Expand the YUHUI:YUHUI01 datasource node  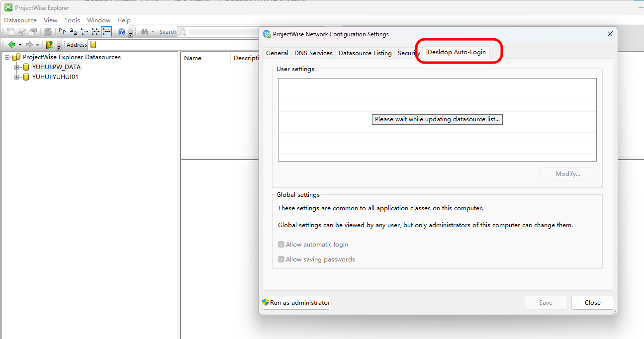click(17, 77)
